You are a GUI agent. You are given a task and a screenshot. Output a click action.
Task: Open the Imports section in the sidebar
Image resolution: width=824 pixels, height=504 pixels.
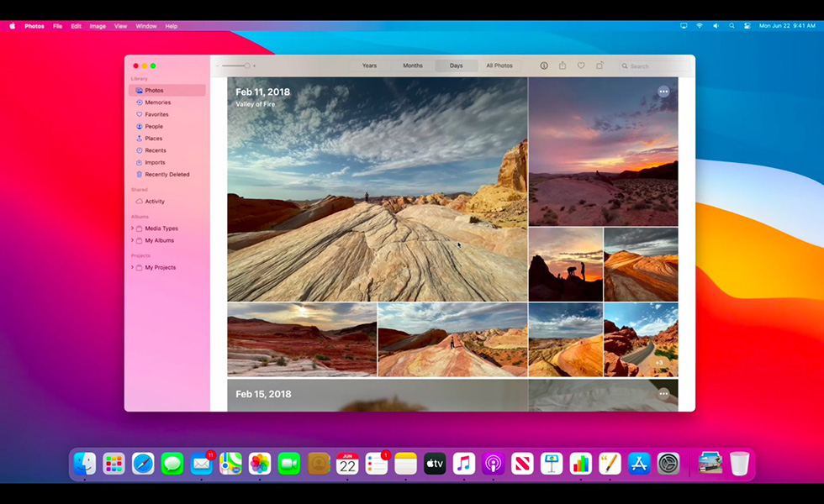point(155,162)
